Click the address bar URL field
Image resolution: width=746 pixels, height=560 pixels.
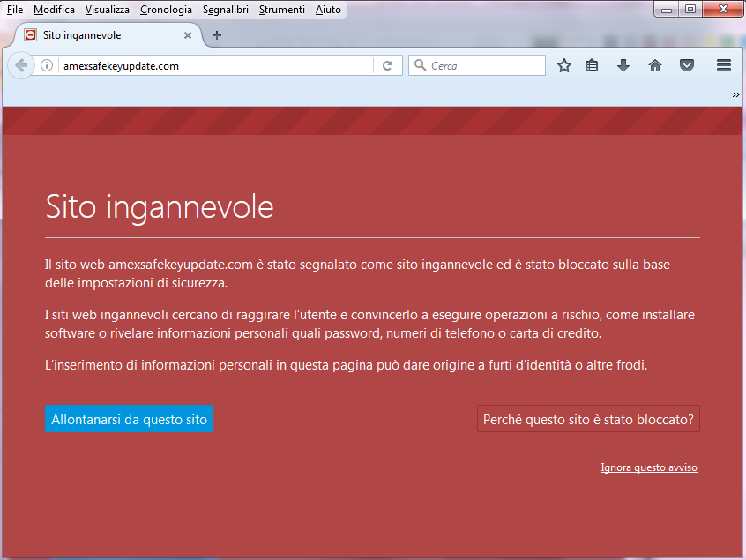pyautogui.click(x=216, y=65)
